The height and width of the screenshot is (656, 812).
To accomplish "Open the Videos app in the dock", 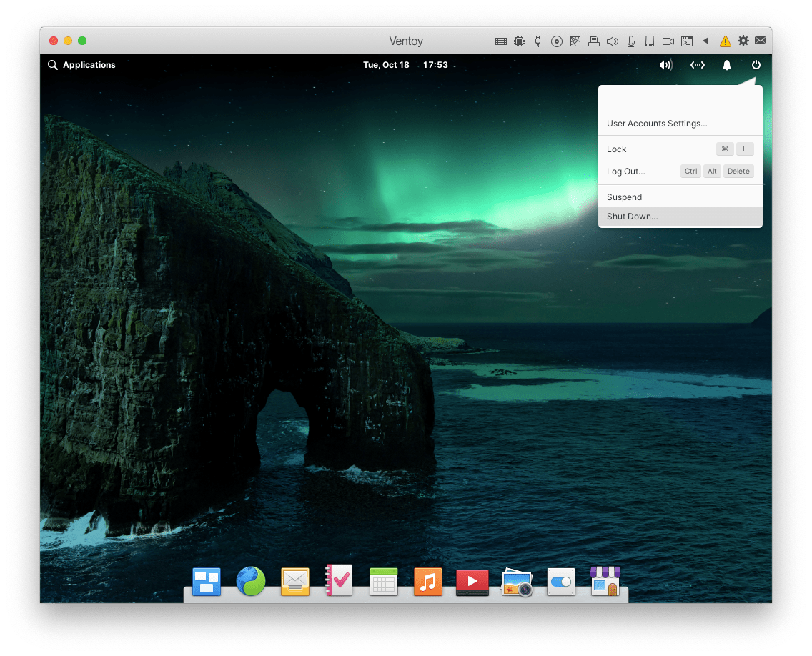I will [x=472, y=582].
